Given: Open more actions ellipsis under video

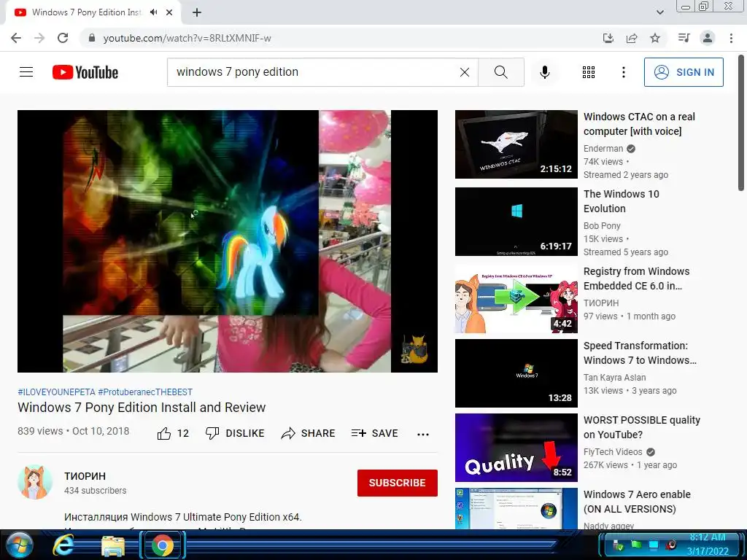Looking at the screenshot, I should 423,434.
